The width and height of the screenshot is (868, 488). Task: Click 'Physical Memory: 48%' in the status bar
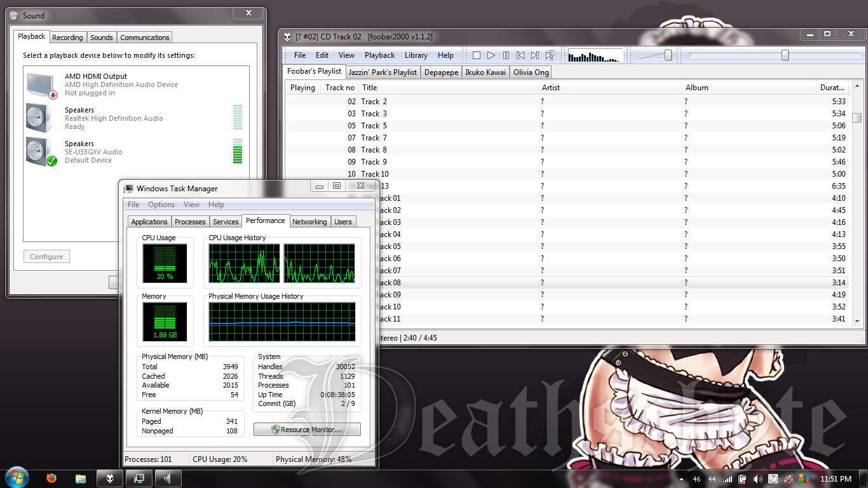pos(313,459)
